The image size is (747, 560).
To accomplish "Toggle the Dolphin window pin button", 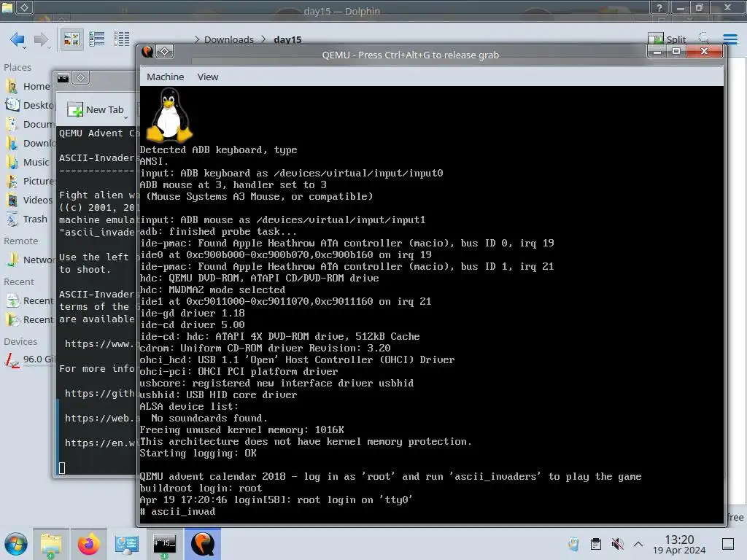I will click(x=24, y=7).
